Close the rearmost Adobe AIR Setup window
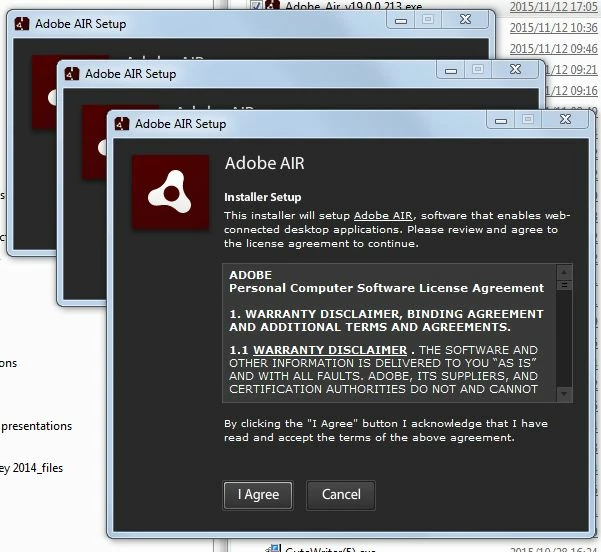Screen dimensions: 601x552 466,20
